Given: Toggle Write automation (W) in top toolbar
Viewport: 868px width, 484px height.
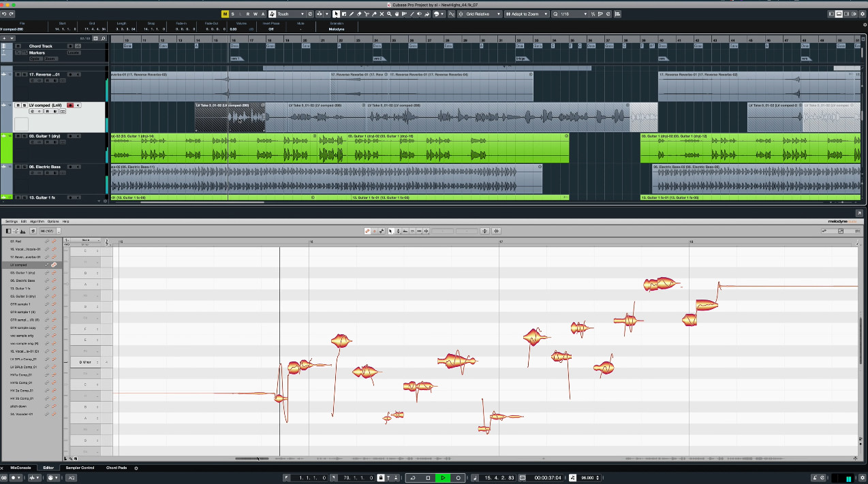Looking at the screenshot, I should click(x=255, y=14).
